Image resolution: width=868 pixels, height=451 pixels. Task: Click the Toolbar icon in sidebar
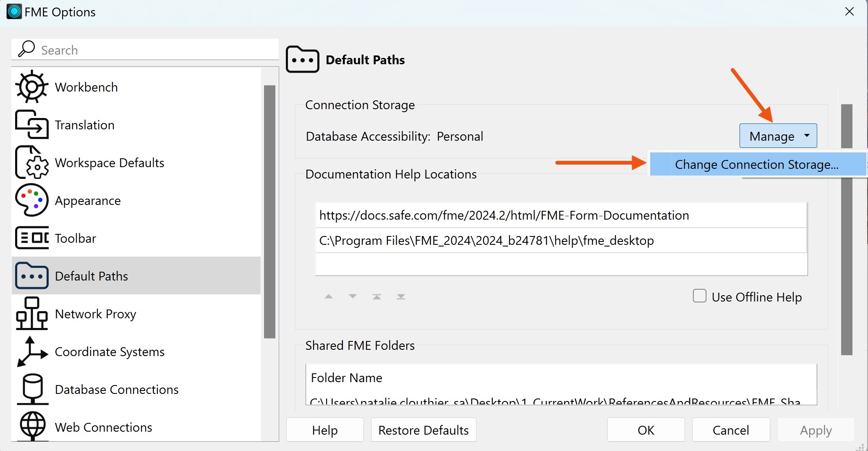[31, 238]
